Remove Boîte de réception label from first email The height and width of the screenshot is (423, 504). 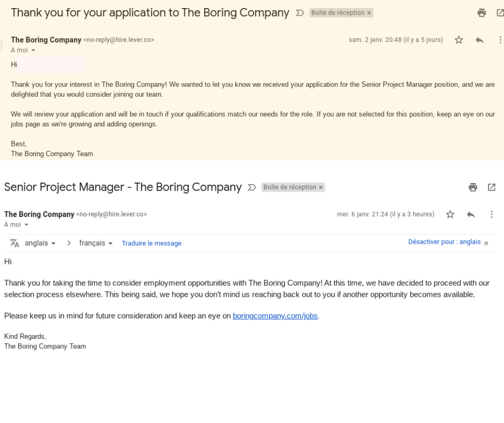click(x=369, y=13)
